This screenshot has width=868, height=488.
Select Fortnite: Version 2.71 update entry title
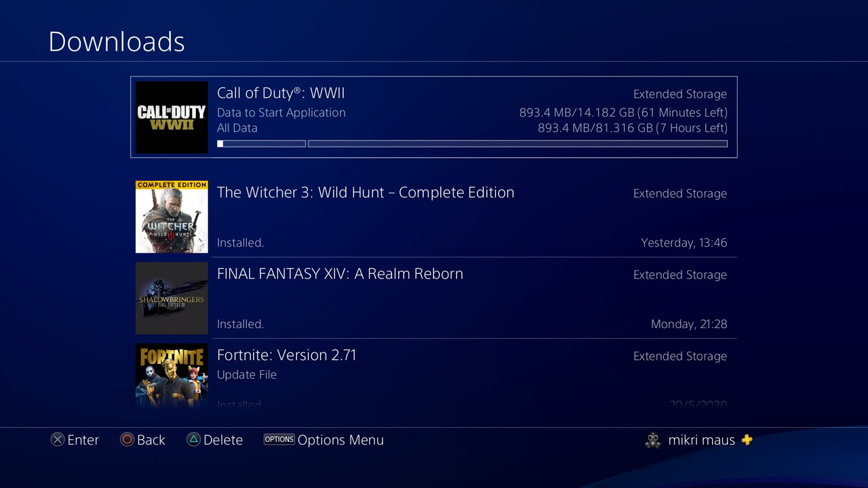pyautogui.click(x=286, y=355)
